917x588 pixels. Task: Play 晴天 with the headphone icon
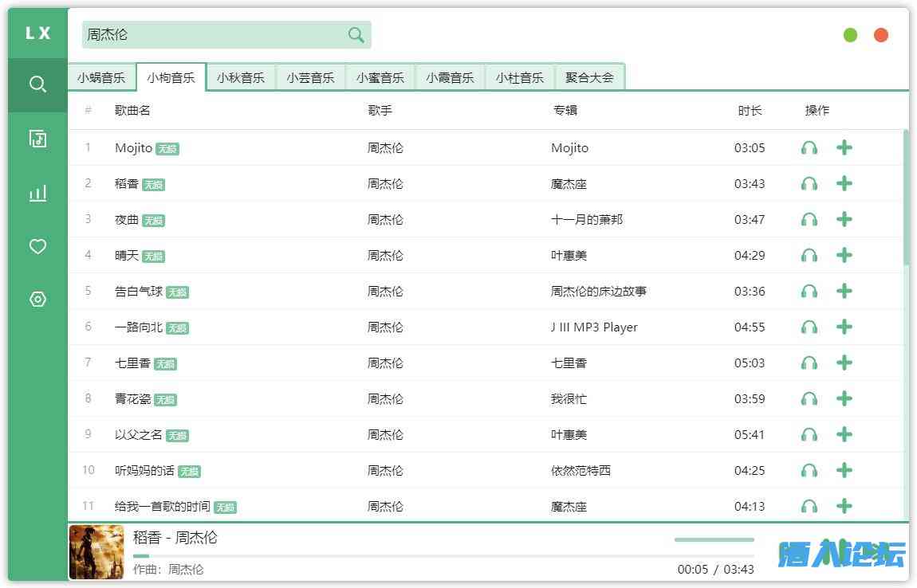[809, 256]
